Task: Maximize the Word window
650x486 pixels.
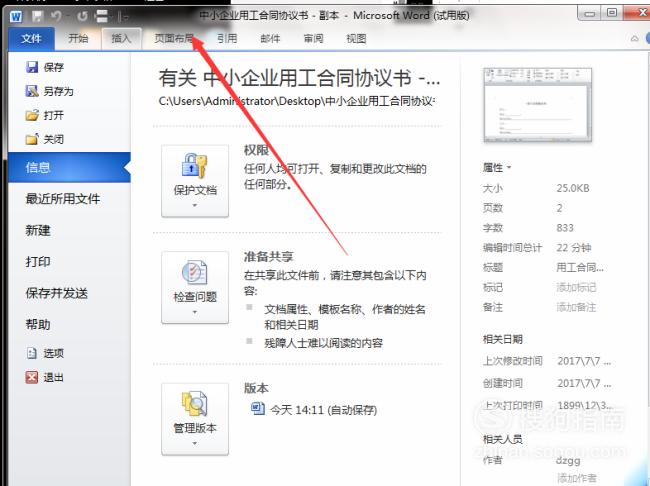Action: [612, 13]
